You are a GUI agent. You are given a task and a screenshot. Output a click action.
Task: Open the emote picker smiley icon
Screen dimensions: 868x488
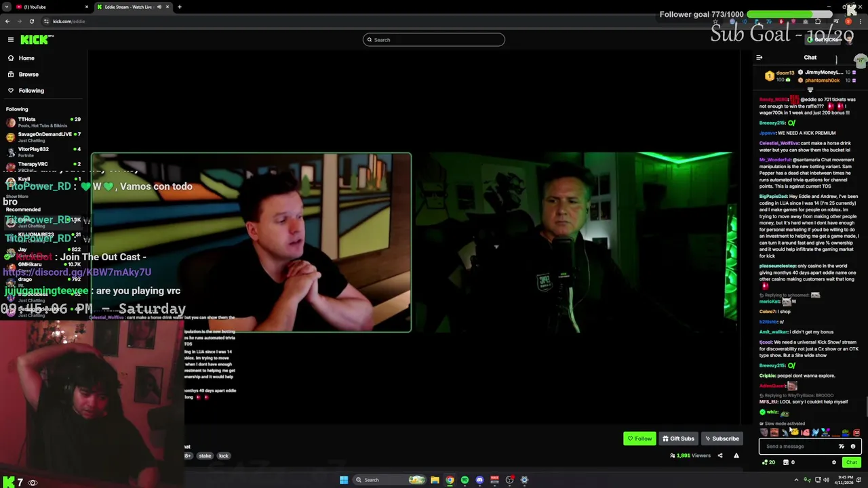click(853, 447)
